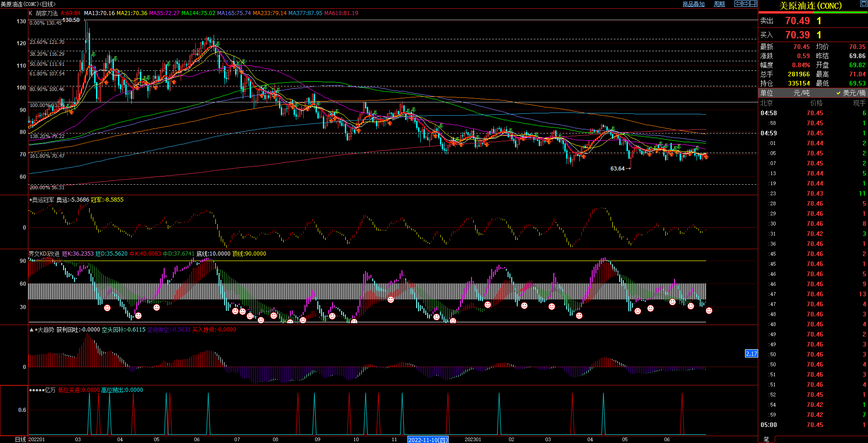
Task: Click the 界文KD改进 indicator title
Action: 44,254
